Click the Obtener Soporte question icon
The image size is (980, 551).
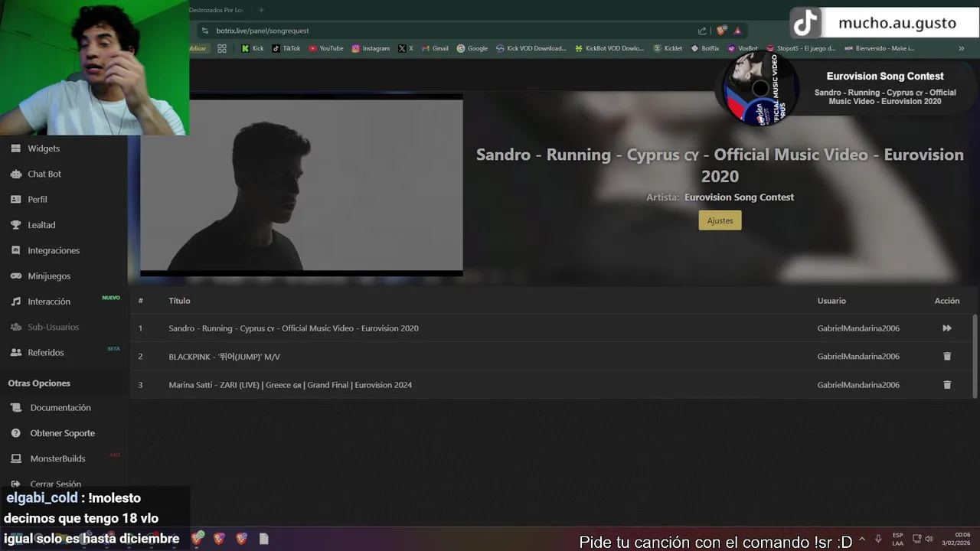[15, 433]
